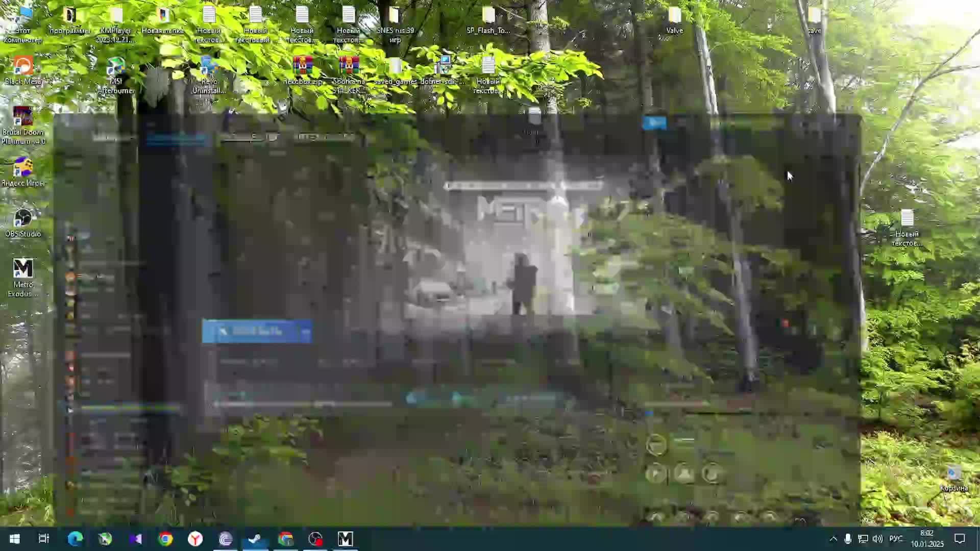Switch to Steam via the taskbar
980x551 pixels.
(x=255, y=539)
